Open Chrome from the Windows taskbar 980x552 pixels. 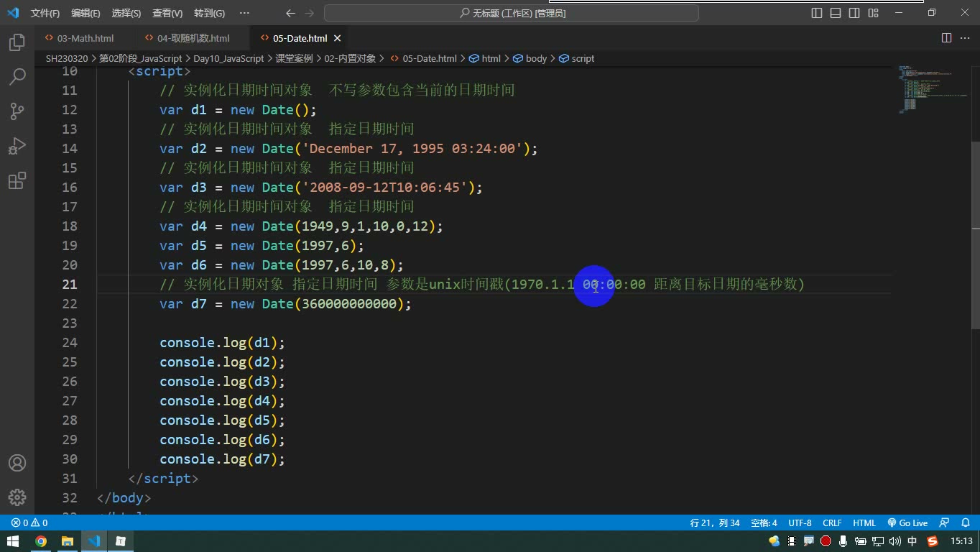click(x=41, y=541)
